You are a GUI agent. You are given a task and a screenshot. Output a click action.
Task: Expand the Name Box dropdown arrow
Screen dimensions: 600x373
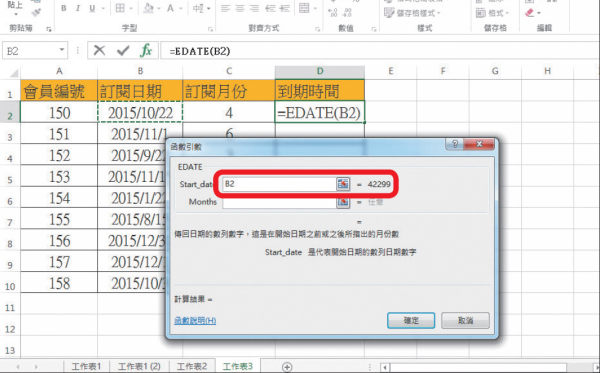pos(62,50)
